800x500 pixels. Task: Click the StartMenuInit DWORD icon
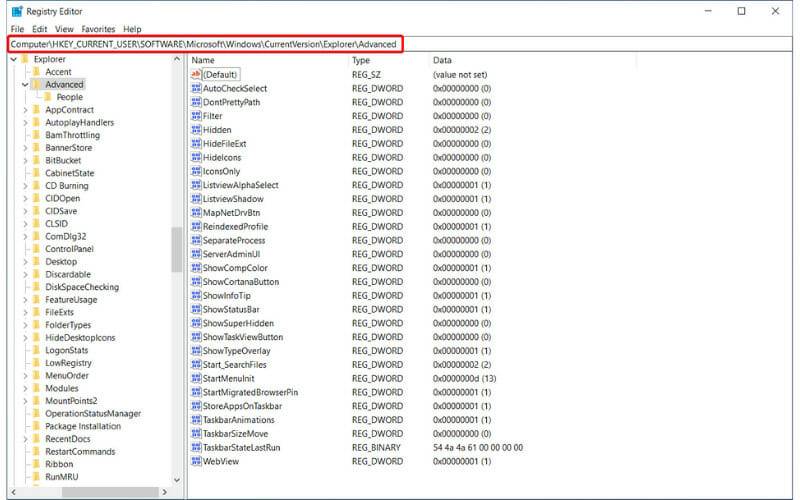(196, 378)
